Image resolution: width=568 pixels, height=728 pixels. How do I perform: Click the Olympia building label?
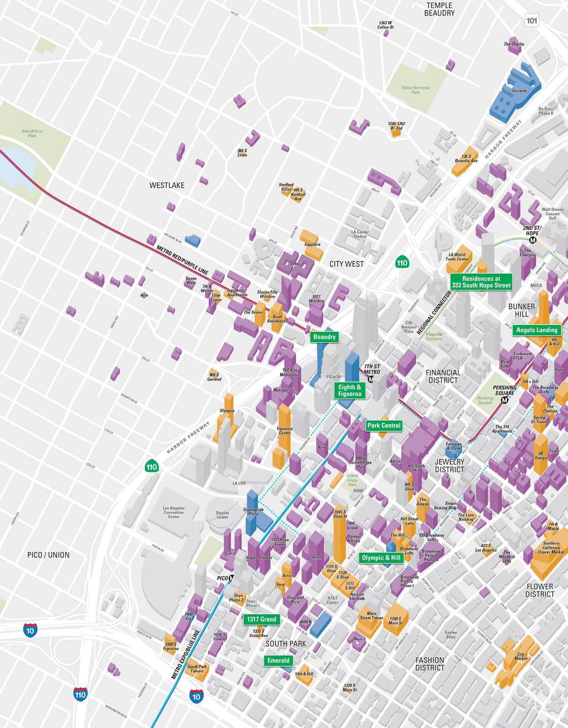pos(227,410)
